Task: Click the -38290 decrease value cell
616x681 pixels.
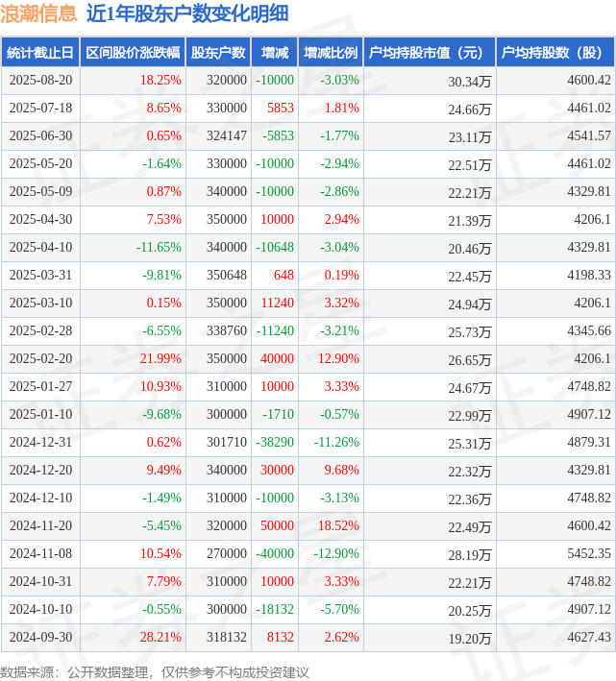Action: (275, 442)
